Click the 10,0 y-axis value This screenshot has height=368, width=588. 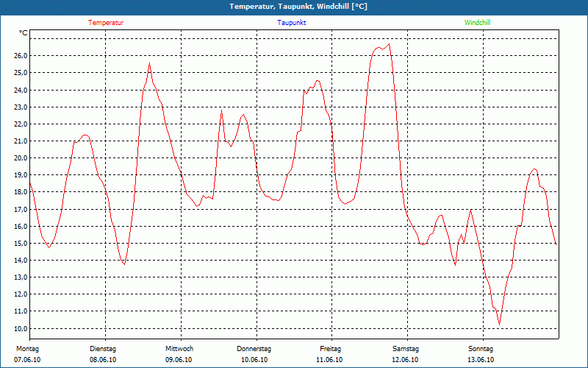tap(21, 328)
